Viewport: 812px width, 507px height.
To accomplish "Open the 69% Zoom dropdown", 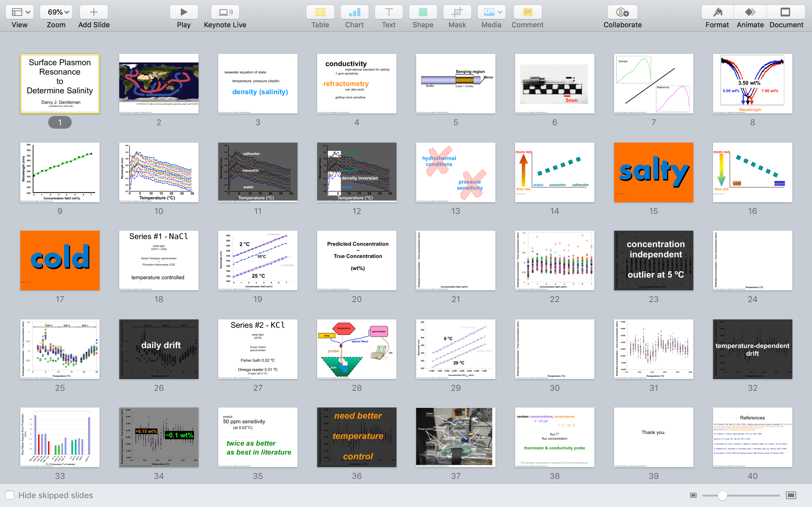I will pos(56,12).
